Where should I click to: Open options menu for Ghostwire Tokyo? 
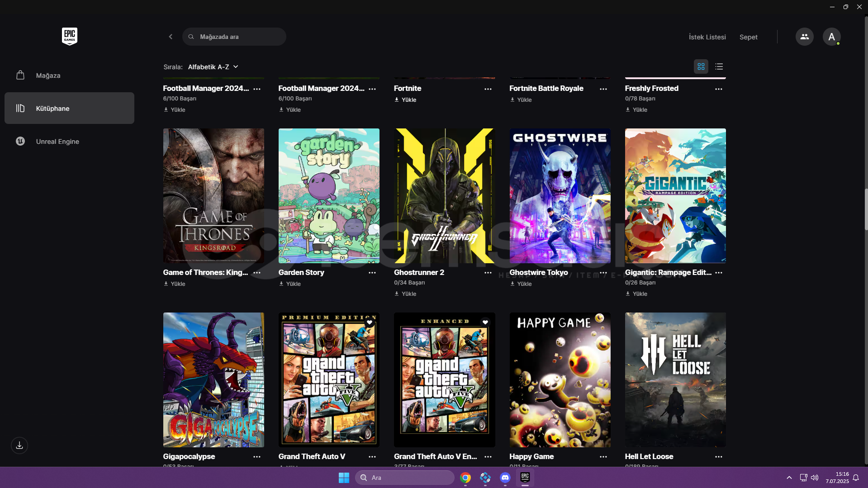[603, 273]
